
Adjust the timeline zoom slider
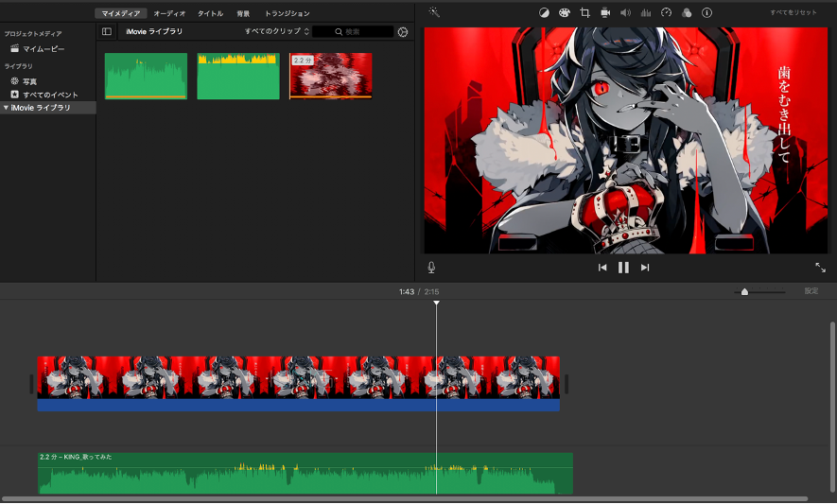pos(744,291)
